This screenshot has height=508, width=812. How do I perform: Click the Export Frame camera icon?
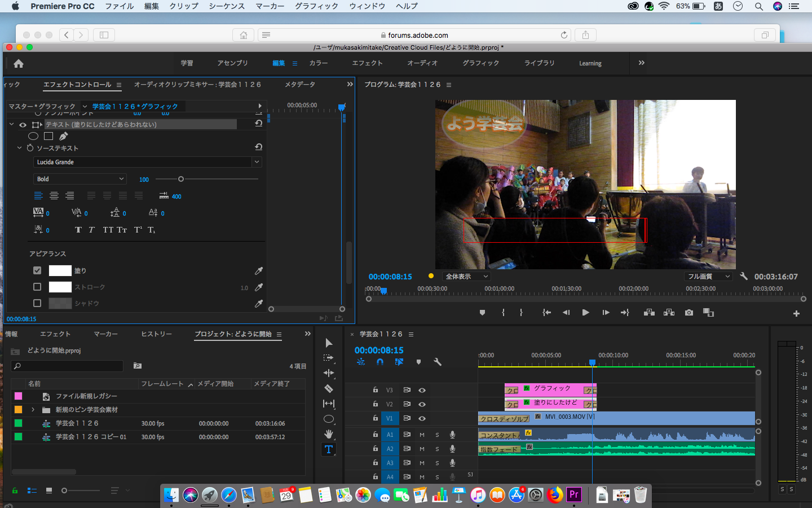point(689,313)
